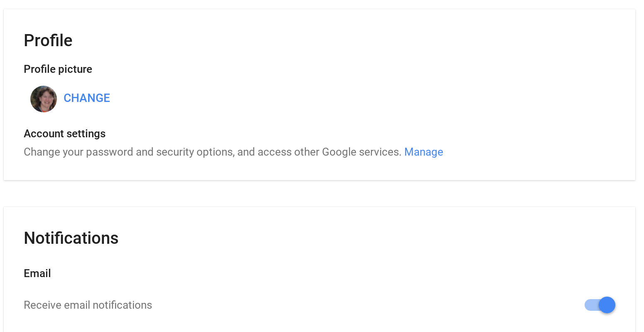This screenshot has width=644, height=332.
Task: Select the "Profile picture" label
Action: click(x=58, y=69)
